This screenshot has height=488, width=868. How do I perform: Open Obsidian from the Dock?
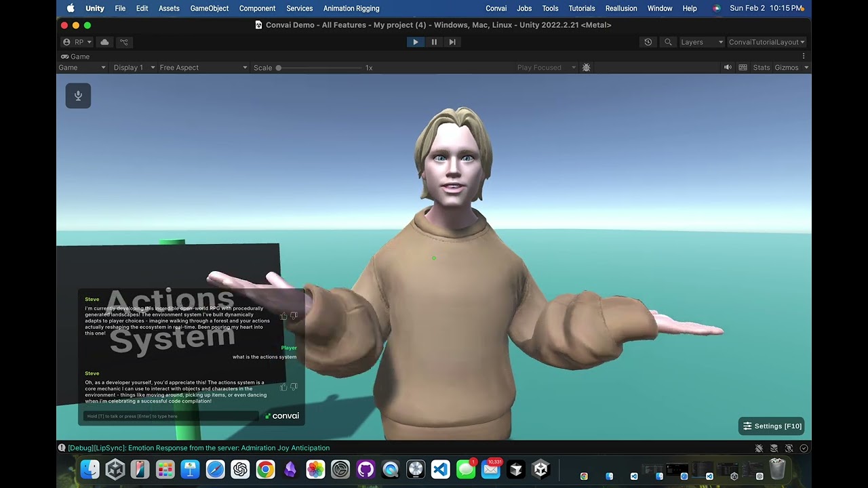pos(290,469)
